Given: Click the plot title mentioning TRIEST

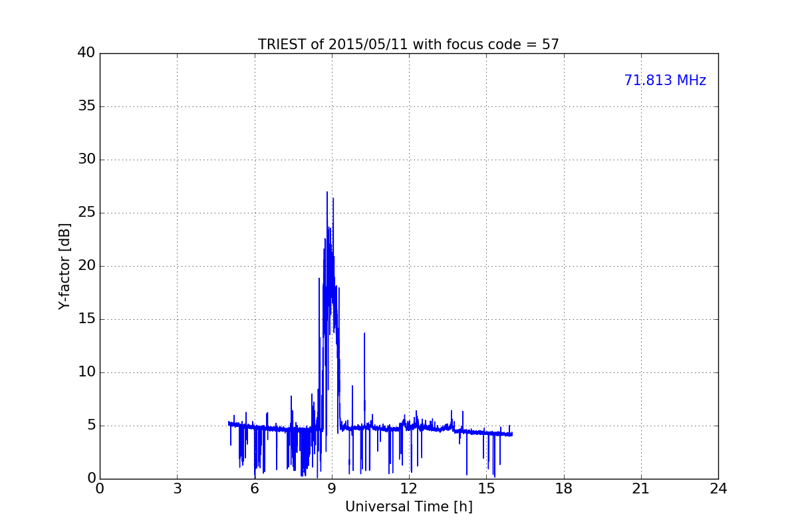Looking at the screenshot, I should pos(408,45).
